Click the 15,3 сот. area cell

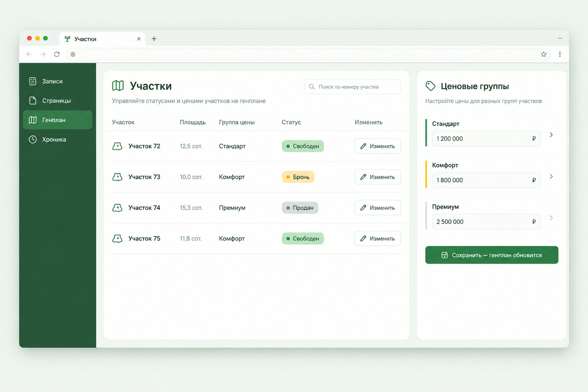(191, 208)
